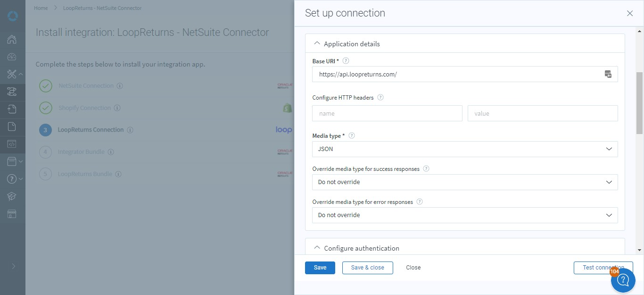Screen dimensions: 644x295
Task: Open the blank document icon in the sidebar
Action: coord(12,126)
